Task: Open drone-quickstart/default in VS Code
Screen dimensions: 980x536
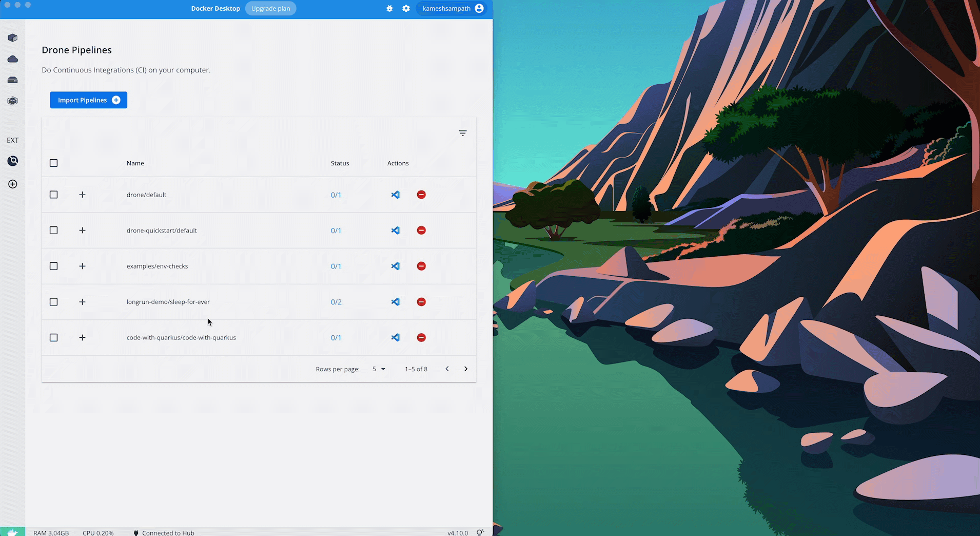Action: click(395, 231)
